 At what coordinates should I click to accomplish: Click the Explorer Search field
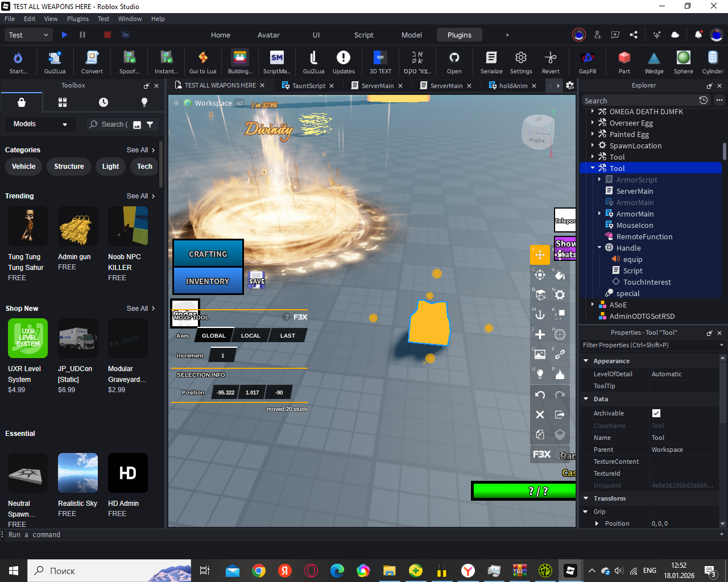pos(640,101)
